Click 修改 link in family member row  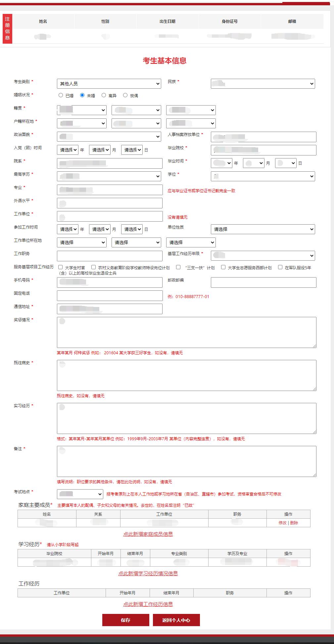[282, 523]
